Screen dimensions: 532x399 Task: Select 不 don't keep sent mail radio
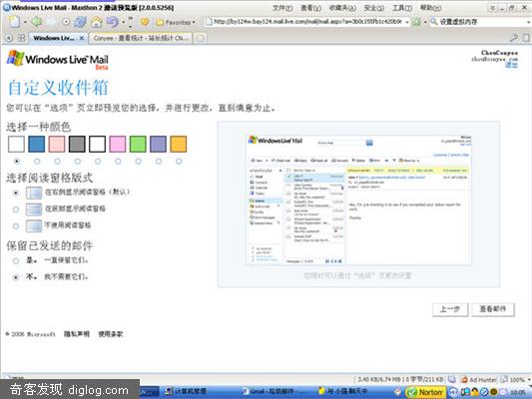pyautogui.click(x=16, y=277)
